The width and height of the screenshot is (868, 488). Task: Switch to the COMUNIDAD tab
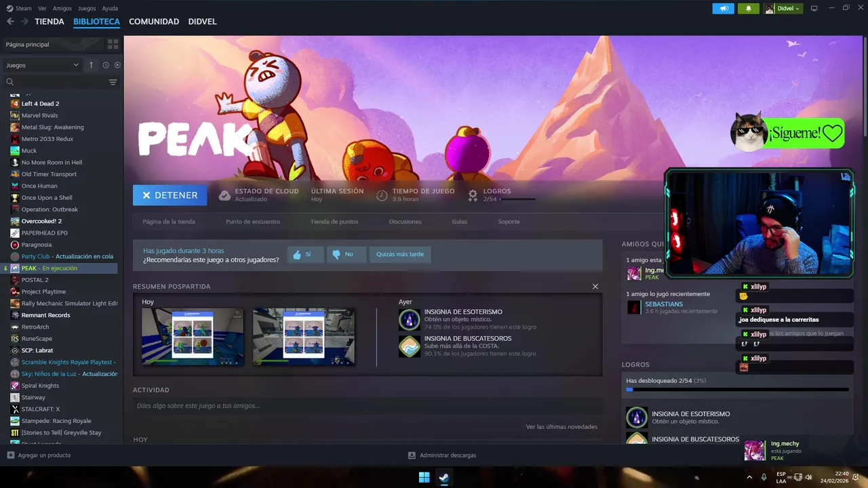click(154, 22)
